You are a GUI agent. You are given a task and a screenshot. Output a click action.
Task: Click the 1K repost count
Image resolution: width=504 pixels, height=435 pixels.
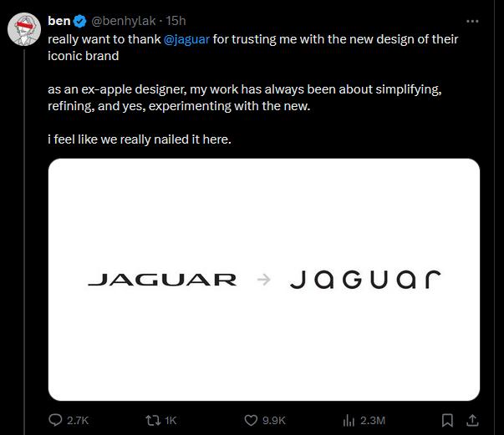[171, 421]
